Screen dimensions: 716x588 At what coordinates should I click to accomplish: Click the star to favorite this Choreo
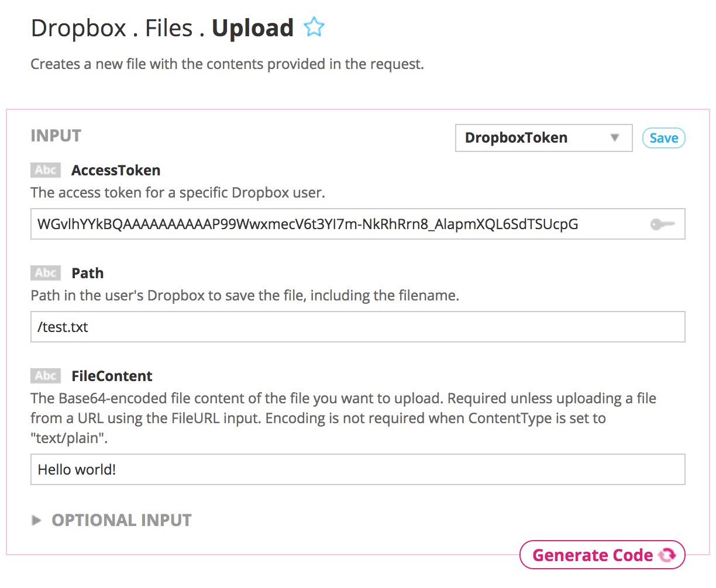point(315,27)
